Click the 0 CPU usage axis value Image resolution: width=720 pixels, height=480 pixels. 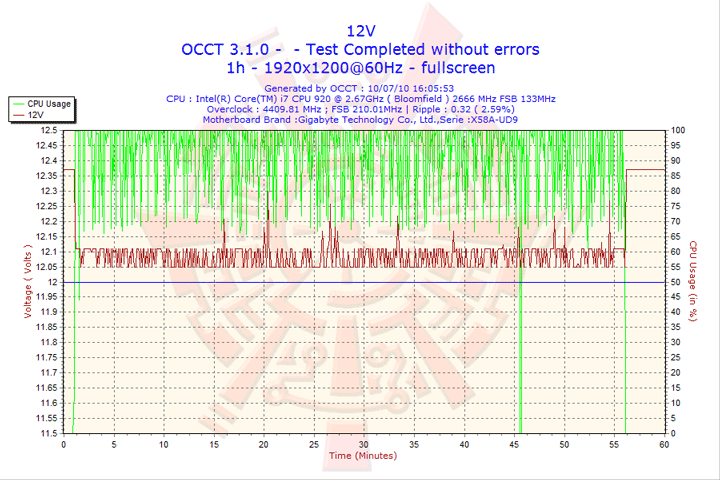[673, 433]
